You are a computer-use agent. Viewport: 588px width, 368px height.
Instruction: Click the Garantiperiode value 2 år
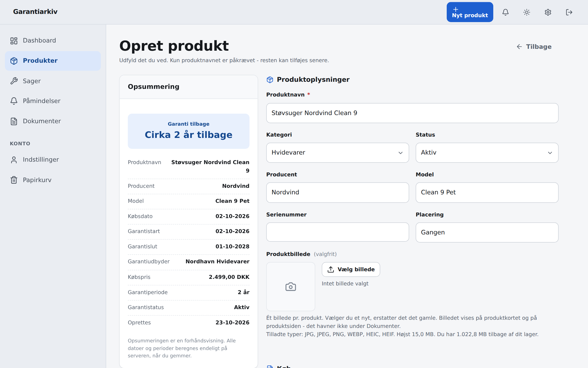tap(243, 292)
